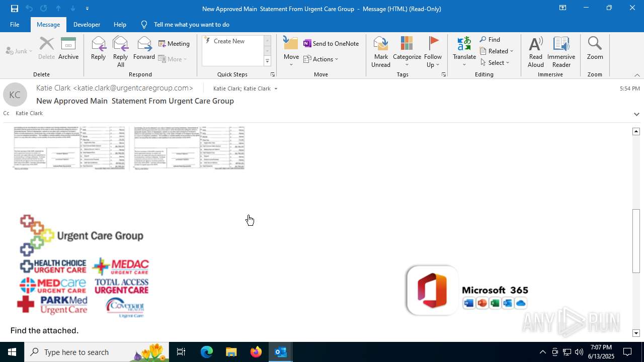
Task: Send this message to OneNote
Action: click(x=331, y=44)
